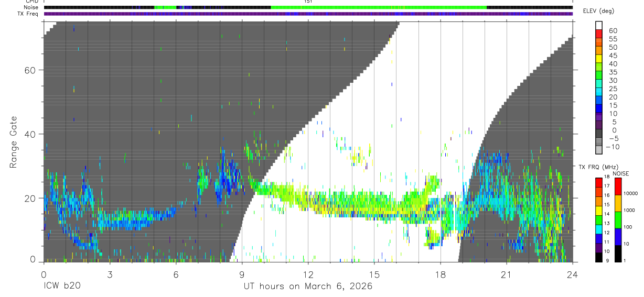Click the 'Noise' row label at top left
This screenshot has height=297, width=644.
click(31, 7)
